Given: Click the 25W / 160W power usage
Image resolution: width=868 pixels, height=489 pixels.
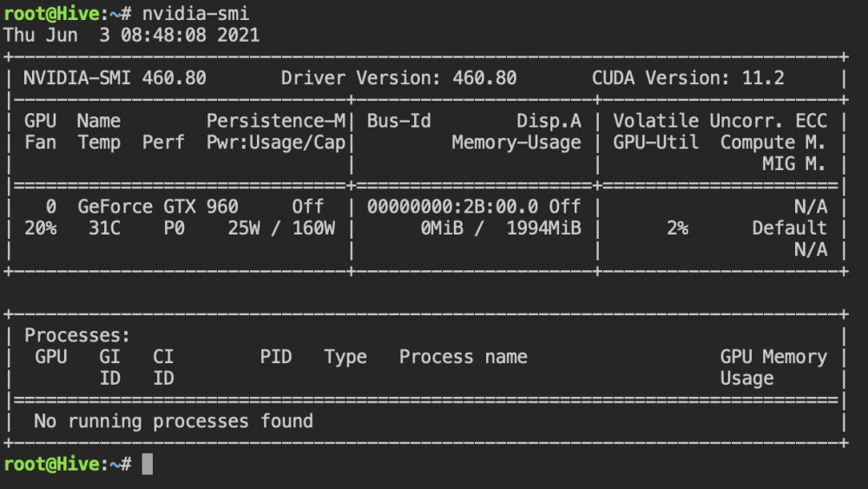Looking at the screenshot, I should 281,228.
